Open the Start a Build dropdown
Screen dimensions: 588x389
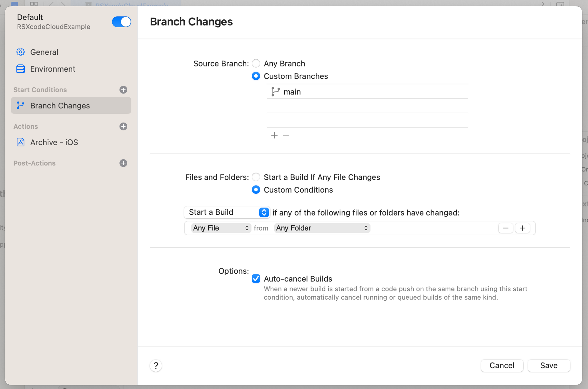227,212
